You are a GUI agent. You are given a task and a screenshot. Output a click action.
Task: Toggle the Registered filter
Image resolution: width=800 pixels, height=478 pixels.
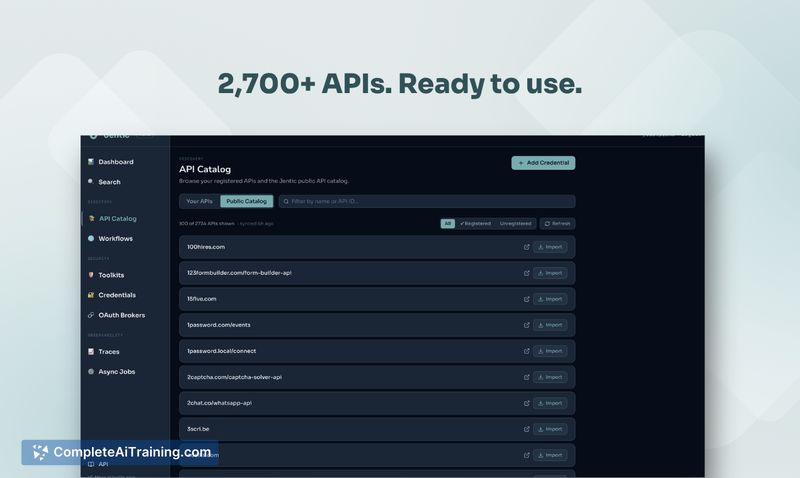(x=475, y=224)
